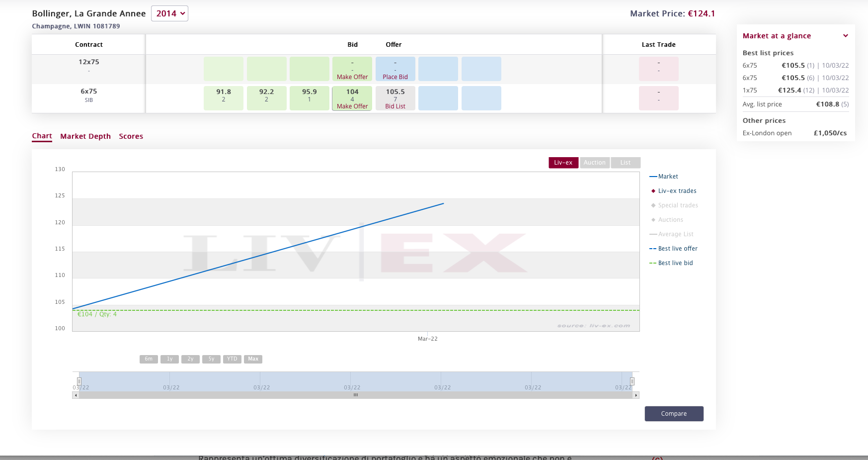Set chart range to 1y
This screenshot has width=868, height=460.
click(169, 359)
